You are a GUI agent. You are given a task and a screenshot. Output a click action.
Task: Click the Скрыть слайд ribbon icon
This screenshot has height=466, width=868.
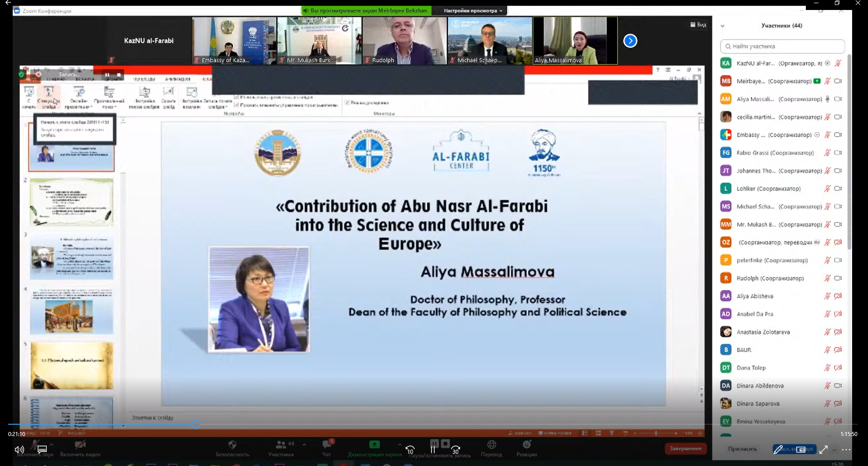168,97
